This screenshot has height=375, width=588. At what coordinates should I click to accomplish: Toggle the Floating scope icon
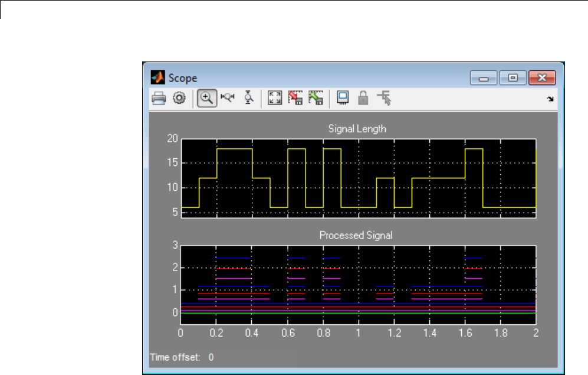point(343,99)
